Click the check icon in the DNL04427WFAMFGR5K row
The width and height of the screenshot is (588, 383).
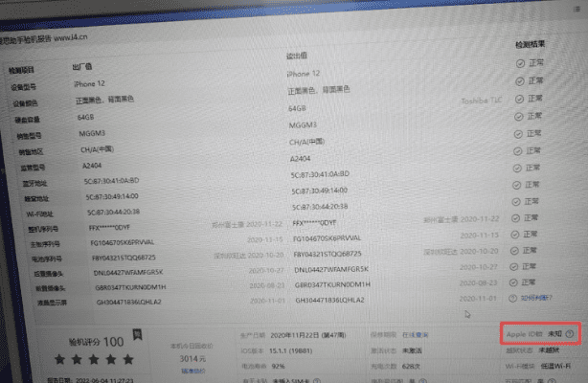pyautogui.click(x=513, y=267)
